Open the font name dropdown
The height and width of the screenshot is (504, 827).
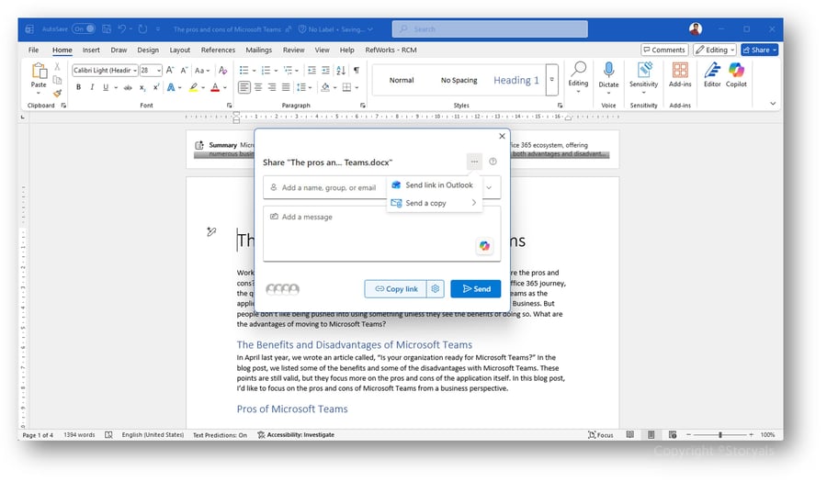135,71
